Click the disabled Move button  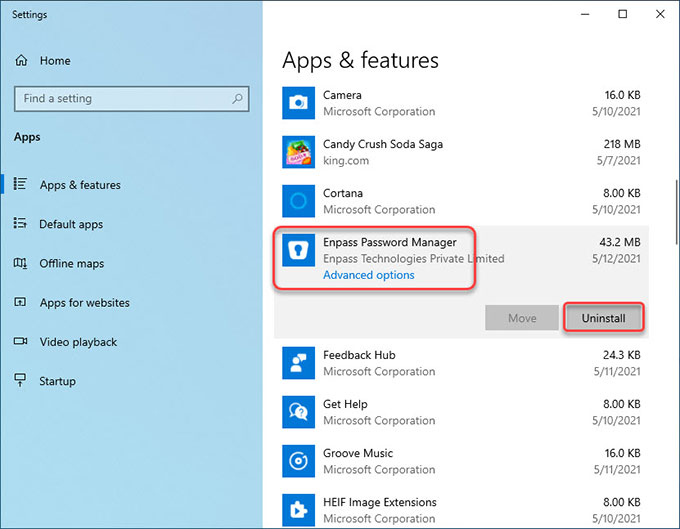pyautogui.click(x=522, y=318)
